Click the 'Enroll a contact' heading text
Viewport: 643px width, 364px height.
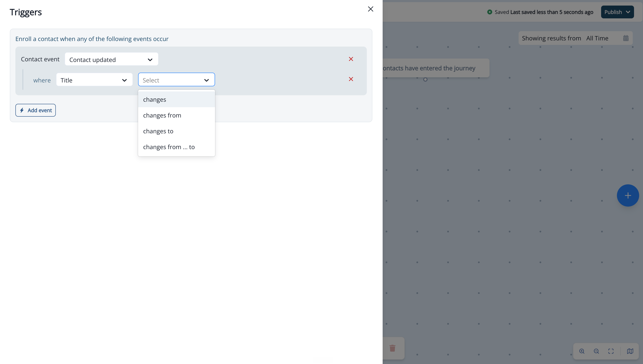[92, 39]
